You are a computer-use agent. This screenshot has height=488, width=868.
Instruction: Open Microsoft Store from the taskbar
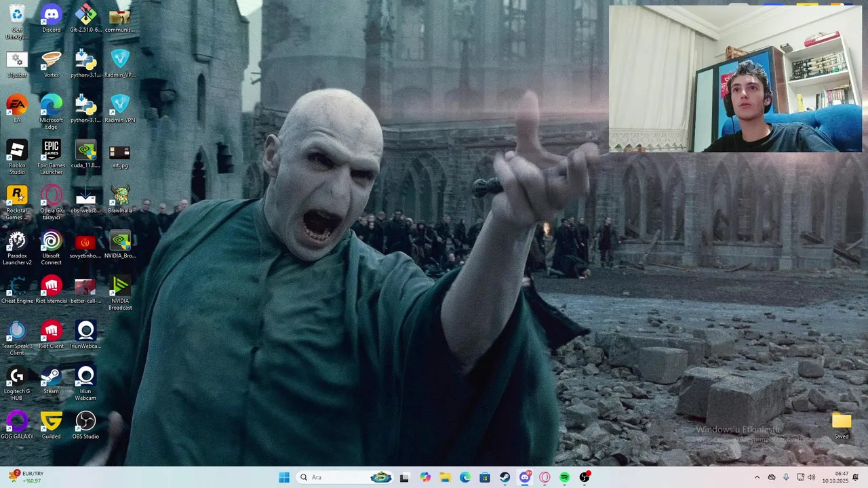(485, 477)
